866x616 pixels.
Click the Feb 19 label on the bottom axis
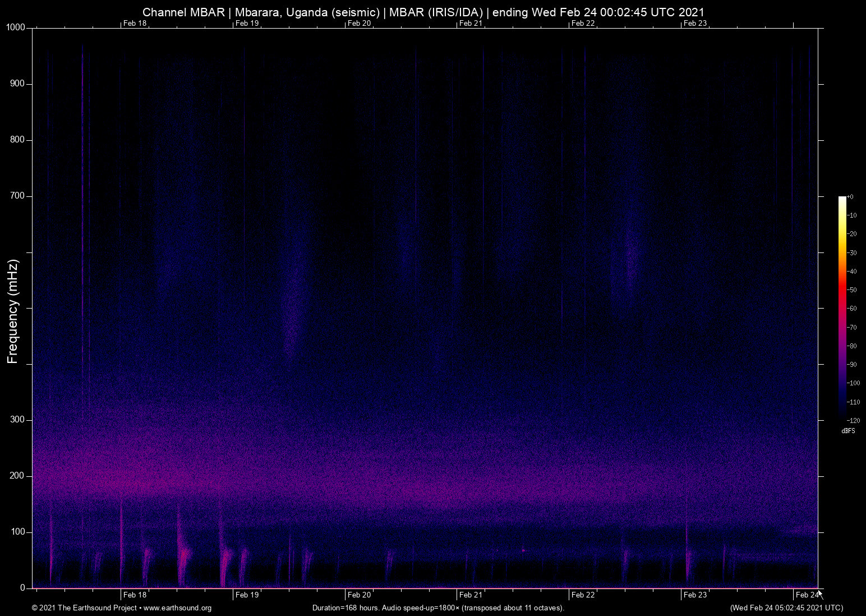[246, 595]
